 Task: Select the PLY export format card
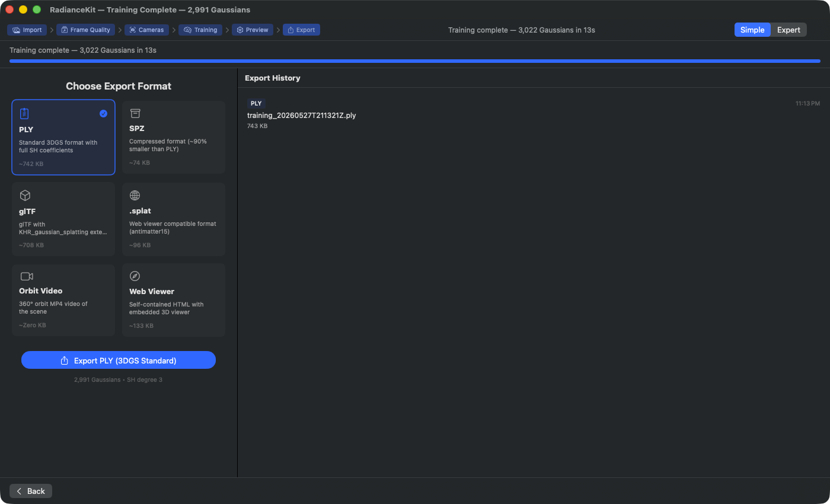pos(63,137)
